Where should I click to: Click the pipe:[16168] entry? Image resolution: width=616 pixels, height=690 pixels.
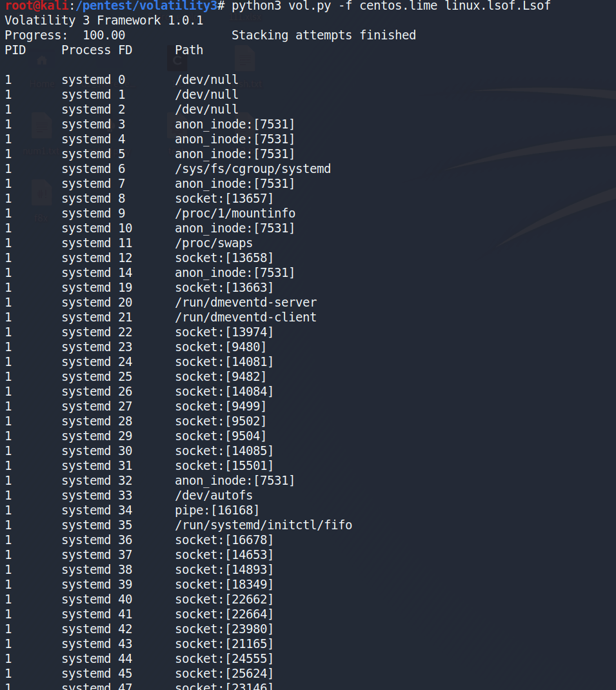click(x=217, y=511)
